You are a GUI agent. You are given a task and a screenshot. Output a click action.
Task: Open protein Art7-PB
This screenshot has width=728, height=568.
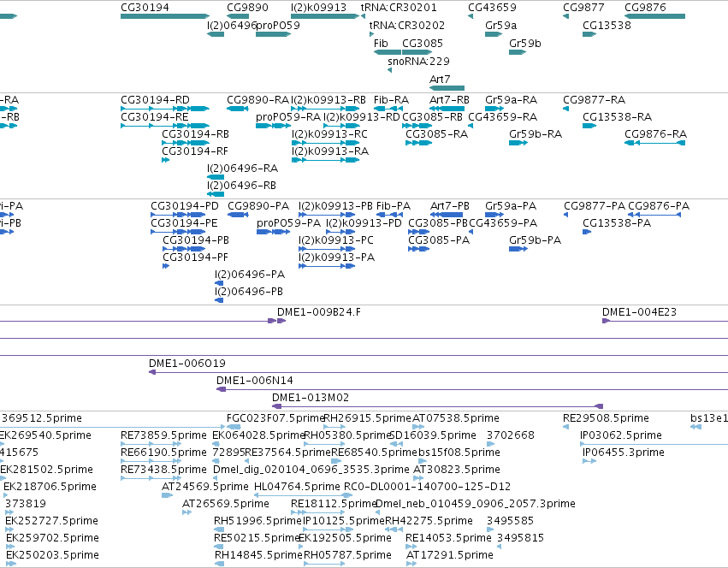click(x=447, y=215)
